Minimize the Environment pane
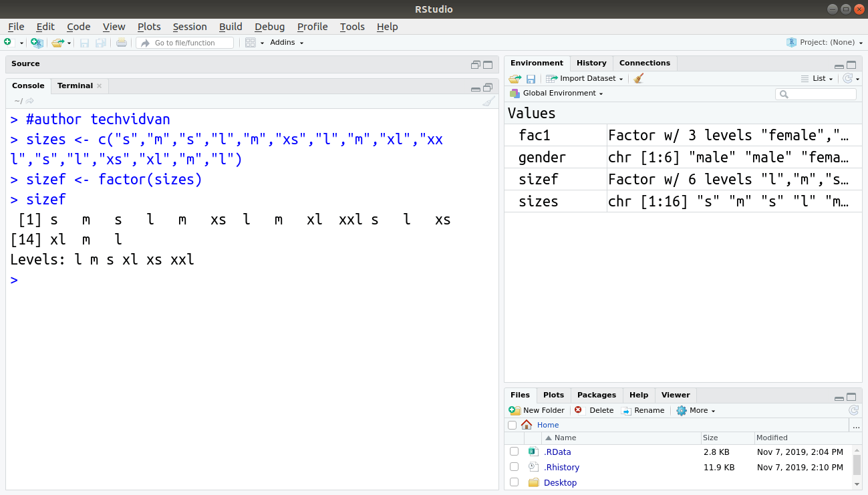The image size is (868, 495). (839, 65)
